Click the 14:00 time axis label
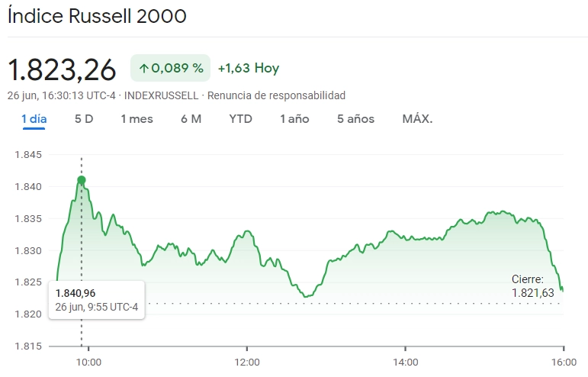This screenshot has width=588, height=377. (406, 362)
